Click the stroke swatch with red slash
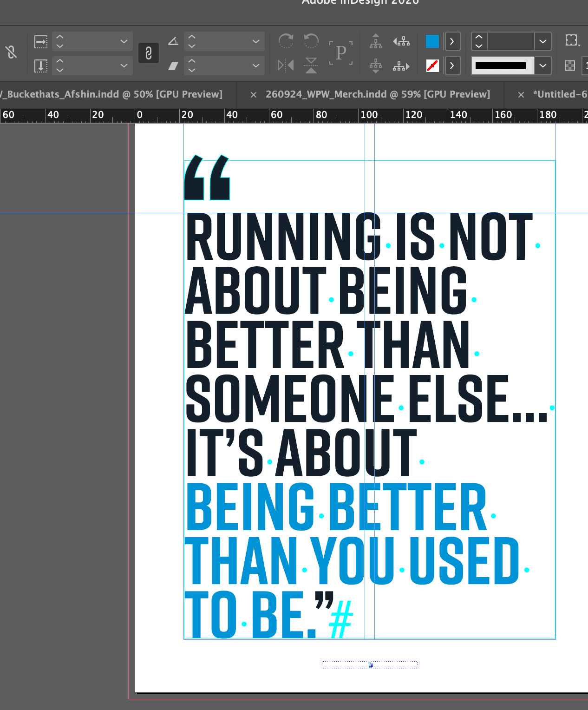Image resolution: width=588 pixels, height=710 pixels. click(x=432, y=66)
